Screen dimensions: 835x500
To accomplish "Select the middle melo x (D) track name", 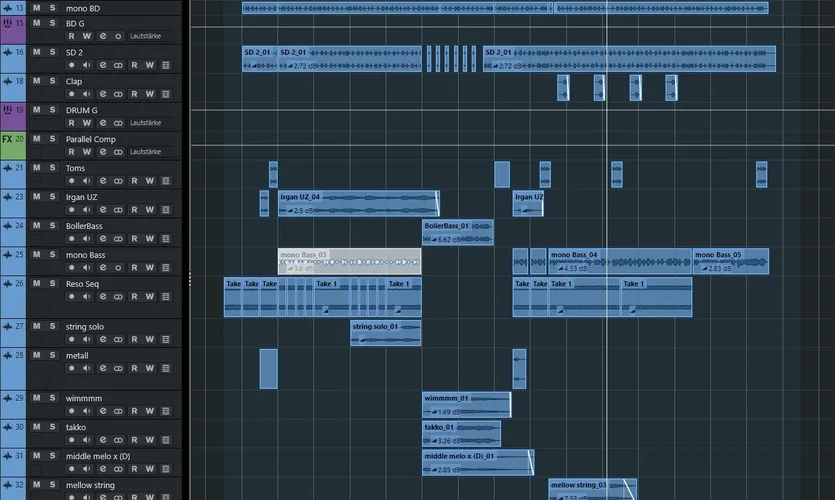I will [98, 456].
